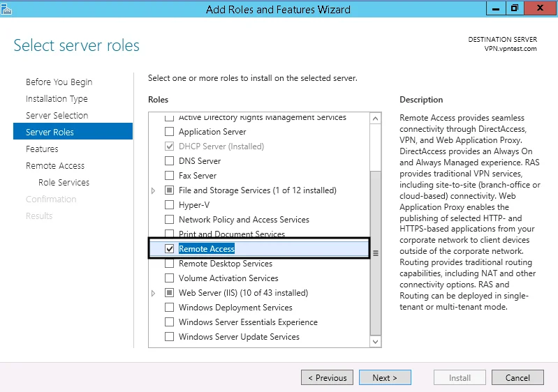Screen dimensions: 558x392
Task: Check Remote Desktop Services role
Action: 170,264
